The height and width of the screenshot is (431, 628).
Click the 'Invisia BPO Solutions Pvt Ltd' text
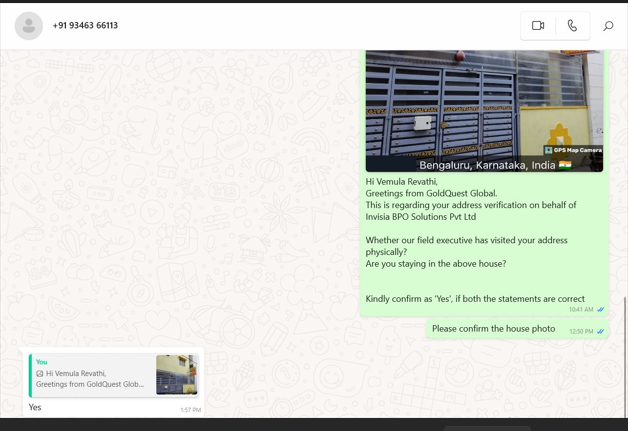tap(420, 217)
